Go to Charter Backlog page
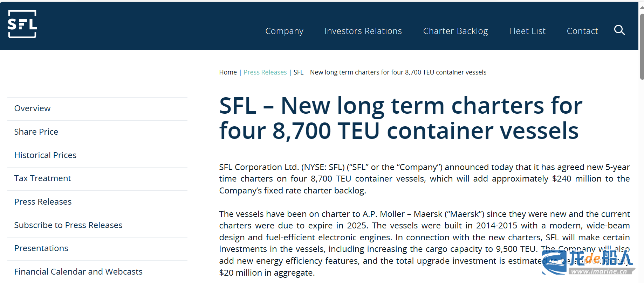Screen dimensions: 644x283 (x=455, y=31)
